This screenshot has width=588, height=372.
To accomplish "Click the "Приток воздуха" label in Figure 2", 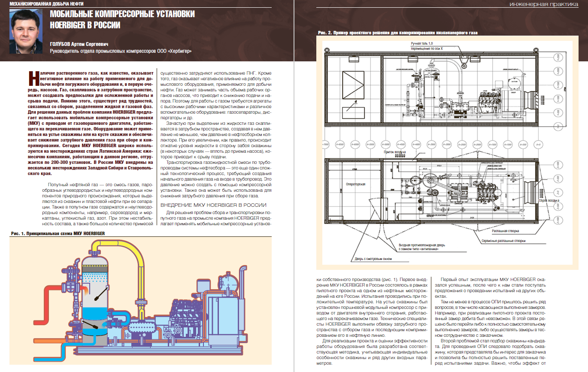I will [395, 152].
